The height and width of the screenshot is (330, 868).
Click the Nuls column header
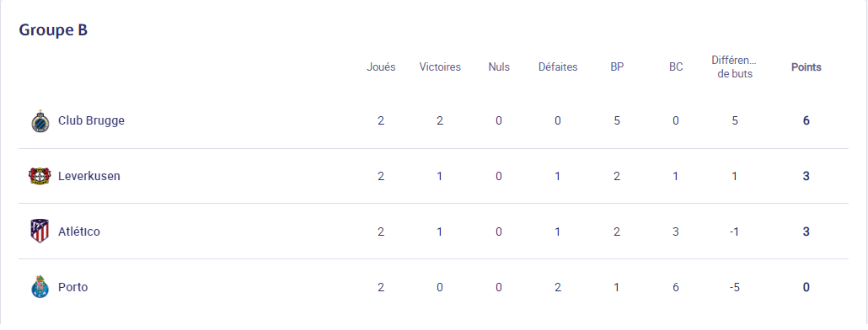point(499,67)
